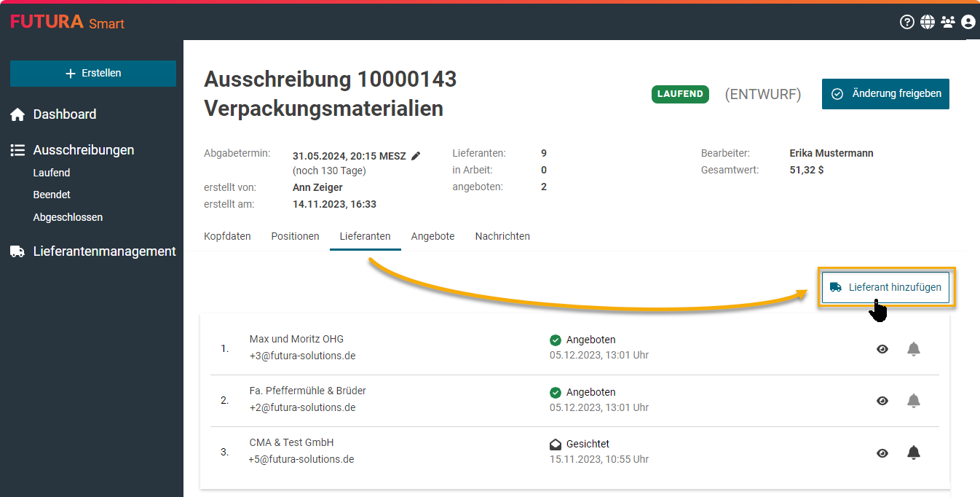Go to Dashboard in the sidebar
This screenshot has height=497, width=980.
click(64, 114)
